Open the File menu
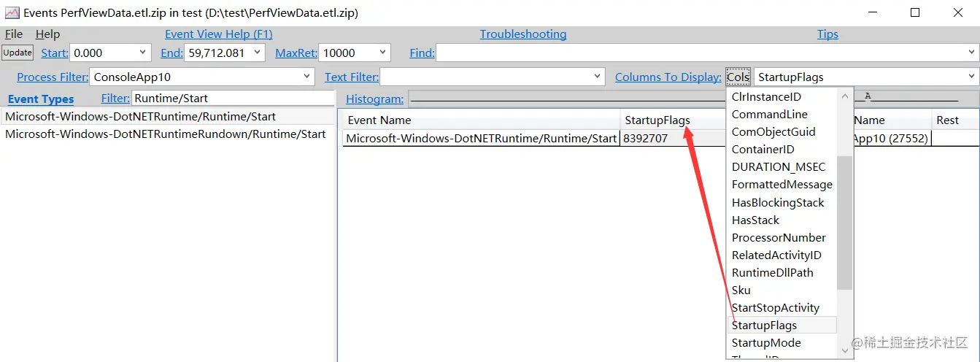The width and height of the screenshot is (980, 362). [14, 34]
